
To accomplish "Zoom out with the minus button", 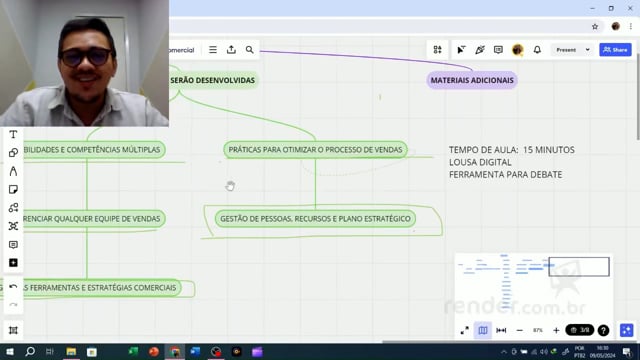I will coord(520,330).
